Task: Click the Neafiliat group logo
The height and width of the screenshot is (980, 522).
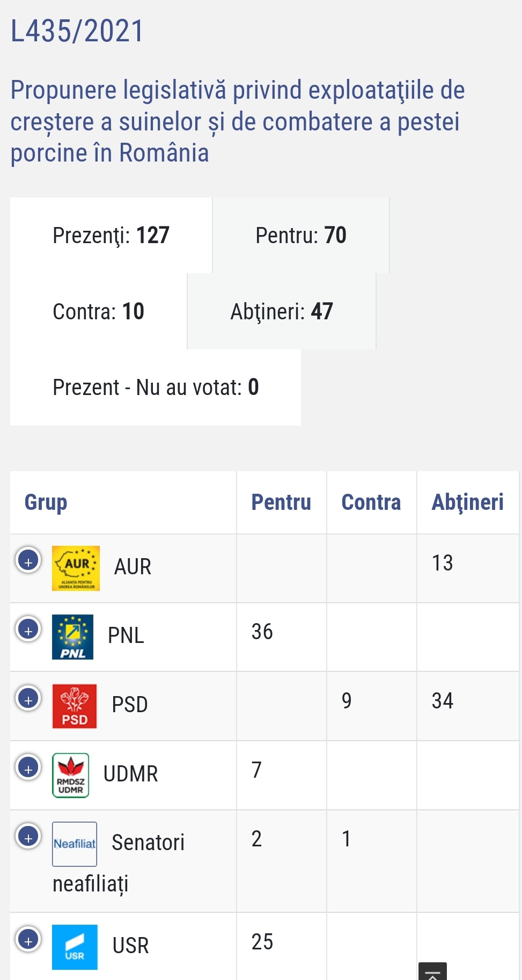Action: pos(75,844)
